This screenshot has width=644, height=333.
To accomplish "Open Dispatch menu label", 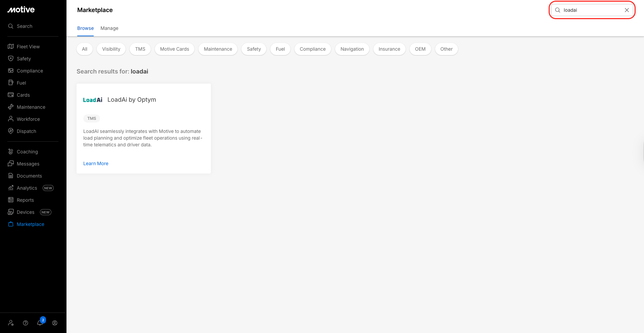I will tap(27, 131).
